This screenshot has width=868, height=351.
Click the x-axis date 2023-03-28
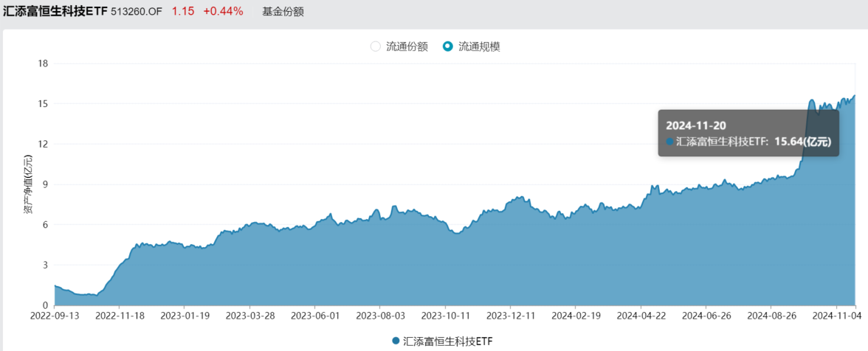tap(249, 316)
